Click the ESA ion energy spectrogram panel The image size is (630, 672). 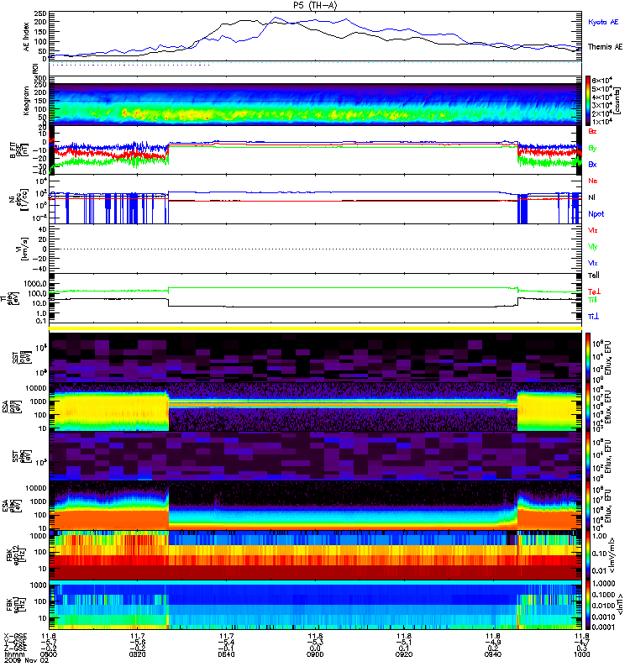pyautogui.click(x=315, y=407)
